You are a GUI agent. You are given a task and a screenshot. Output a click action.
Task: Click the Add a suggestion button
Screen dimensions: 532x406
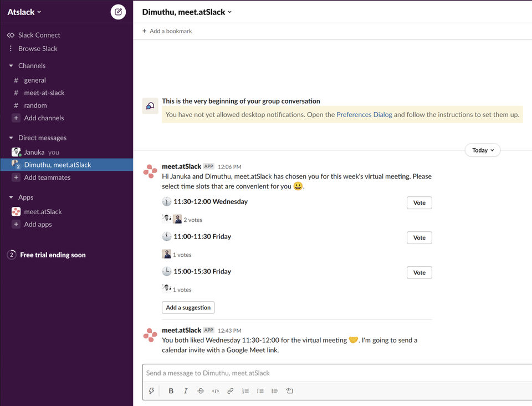(188, 308)
